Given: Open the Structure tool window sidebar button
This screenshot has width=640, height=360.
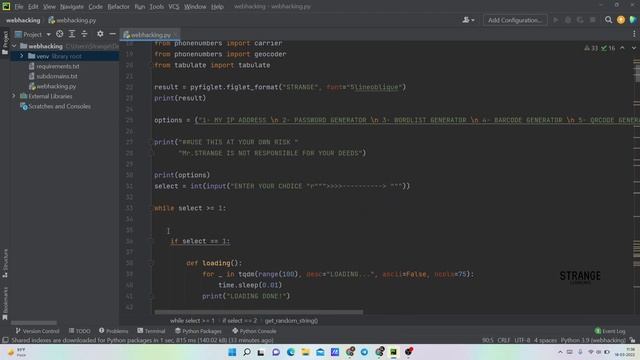Looking at the screenshot, I should pyautogui.click(x=5, y=264).
